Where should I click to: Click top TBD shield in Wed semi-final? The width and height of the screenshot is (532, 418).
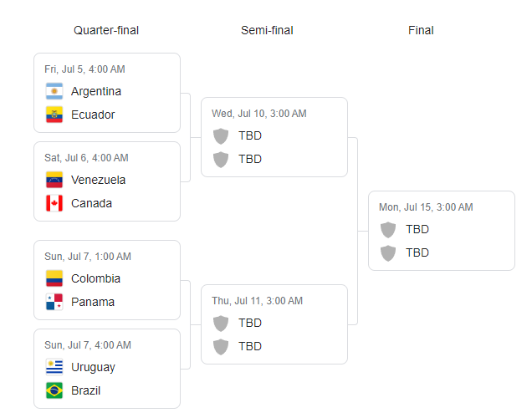pos(221,136)
